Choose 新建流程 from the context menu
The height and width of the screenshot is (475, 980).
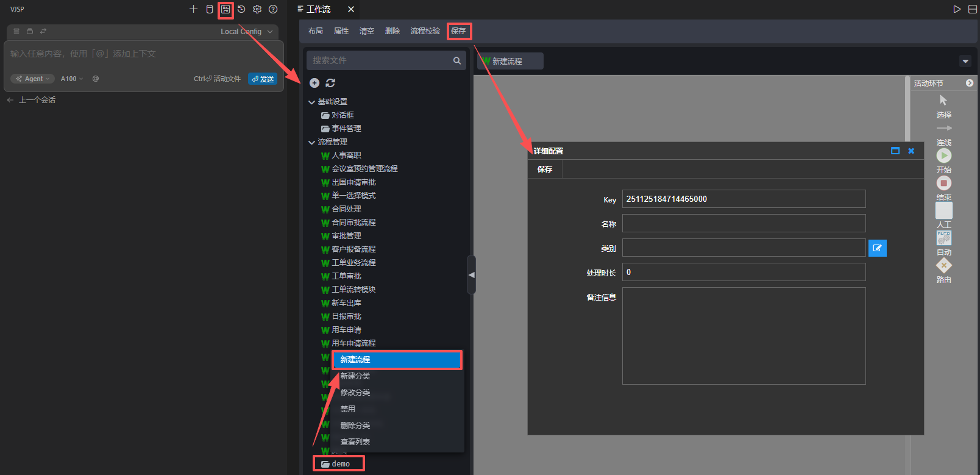(x=397, y=360)
